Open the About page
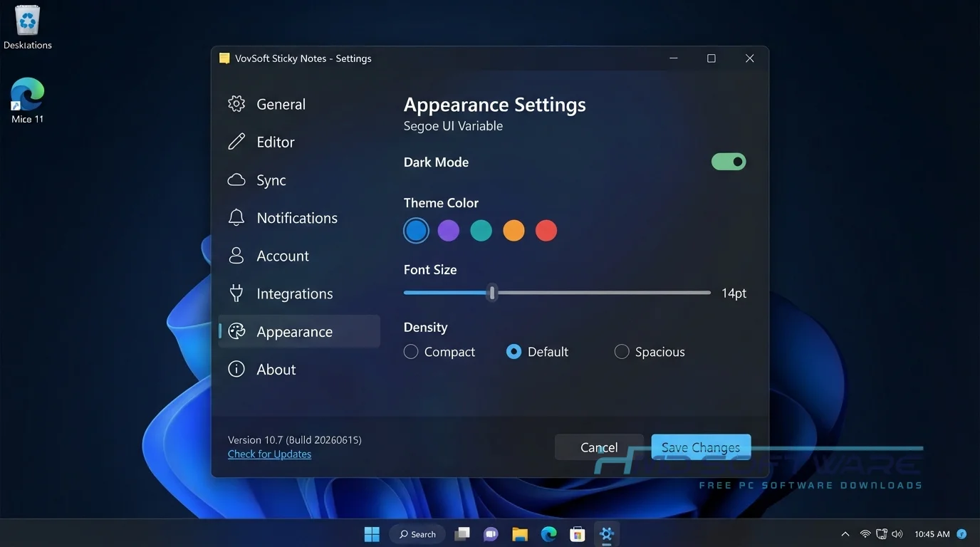Viewport: 980px width, 547px height. [299, 369]
